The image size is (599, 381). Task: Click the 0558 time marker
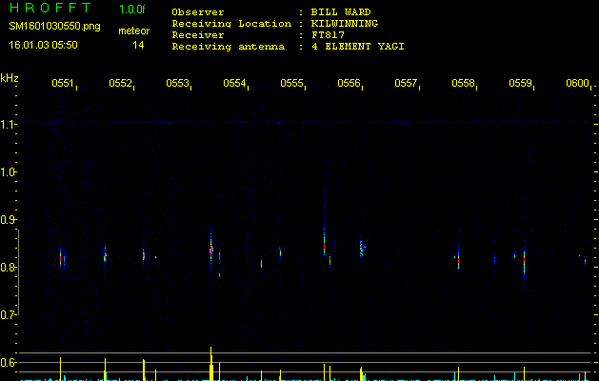coord(463,83)
